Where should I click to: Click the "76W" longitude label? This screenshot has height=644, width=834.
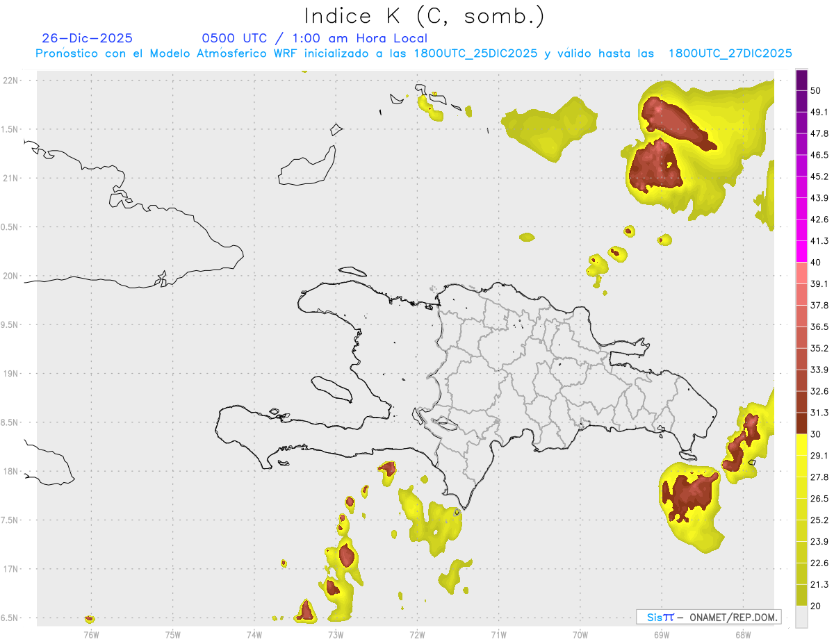[x=91, y=634]
